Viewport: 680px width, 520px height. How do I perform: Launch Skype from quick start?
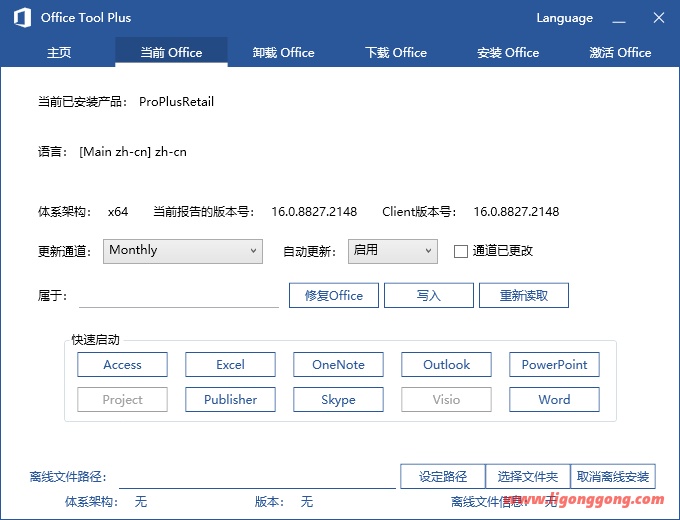pos(338,399)
